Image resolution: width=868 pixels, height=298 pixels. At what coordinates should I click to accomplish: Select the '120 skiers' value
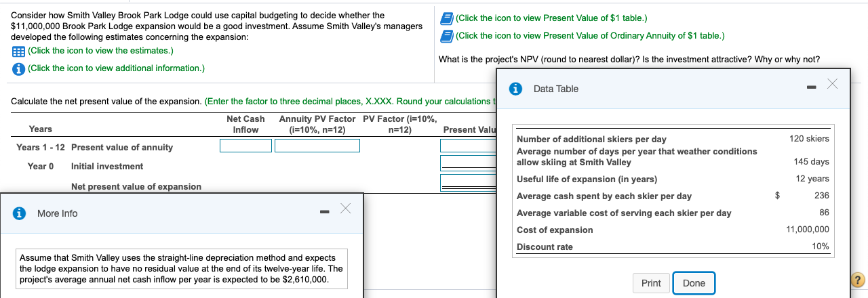pyautogui.click(x=809, y=139)
